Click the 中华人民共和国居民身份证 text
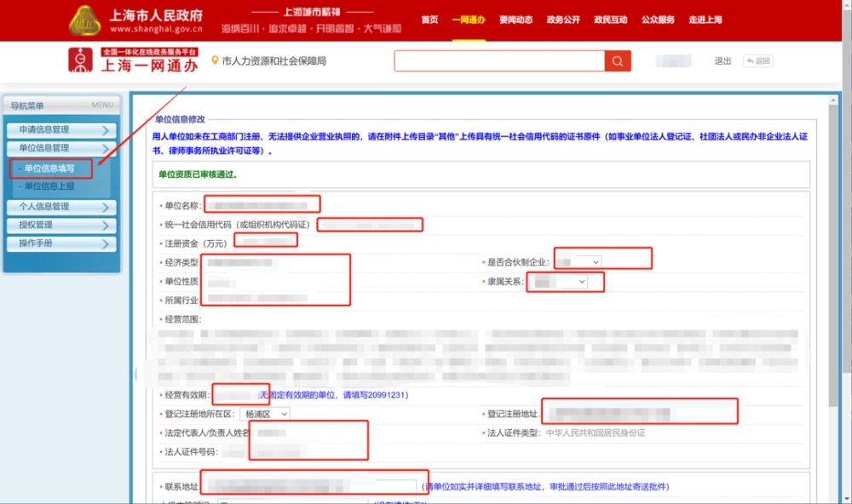The width and height of the screenshot is (852, 504). tap(596, 432)
